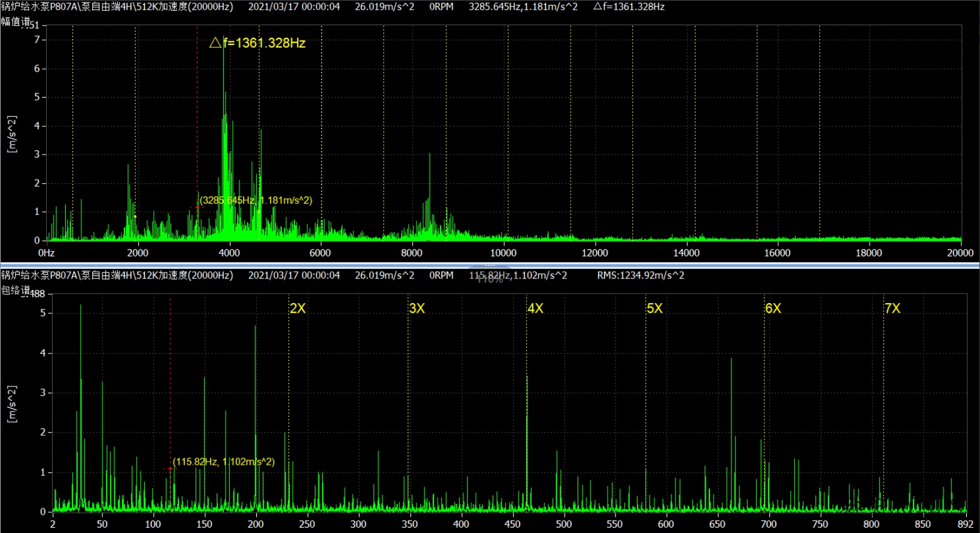Click the 20000 tick on amplitude spectrum axis
Image resolution: width=980 pixels, height=533 pixels.
[x=960, y=253]
